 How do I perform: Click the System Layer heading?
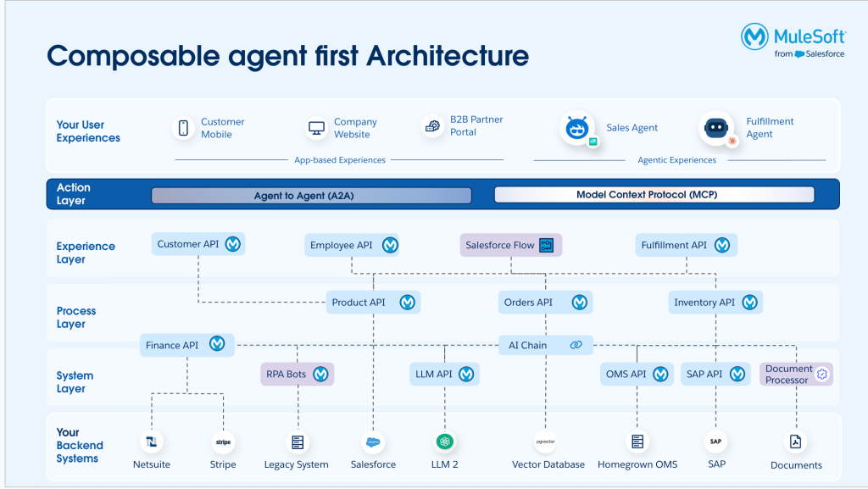point(75,382)
